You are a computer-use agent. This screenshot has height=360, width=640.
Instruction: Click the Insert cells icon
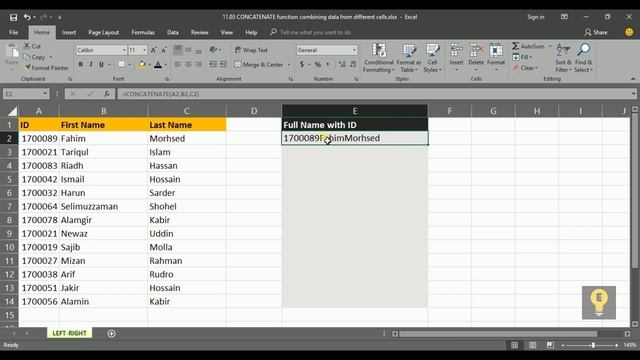click(x=456, y=51)
